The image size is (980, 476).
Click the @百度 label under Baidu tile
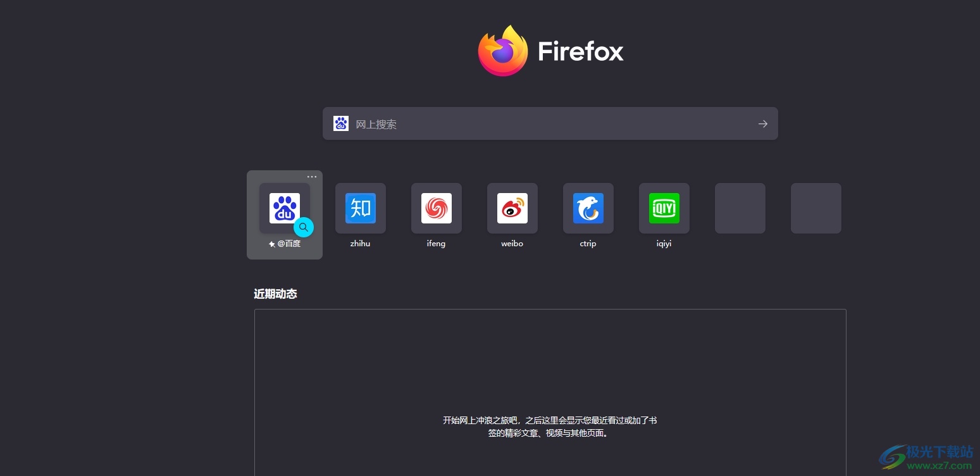click(285, 244)
